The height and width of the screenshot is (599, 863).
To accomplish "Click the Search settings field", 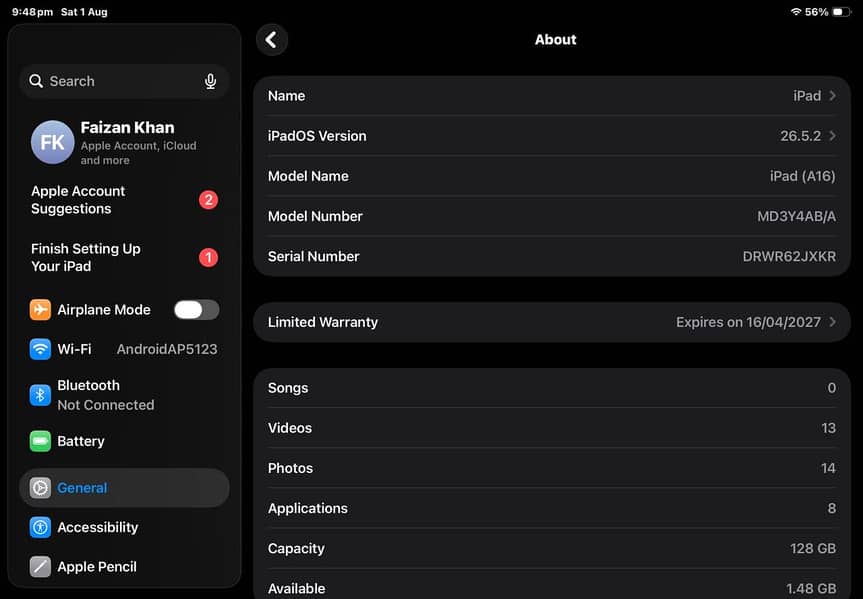I will pyautogui.click(x=124, y=81).
